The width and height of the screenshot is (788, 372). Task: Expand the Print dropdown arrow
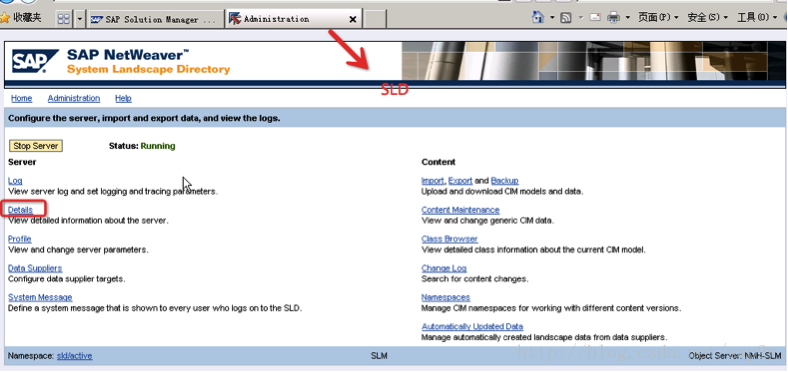(x=628, y=18)
